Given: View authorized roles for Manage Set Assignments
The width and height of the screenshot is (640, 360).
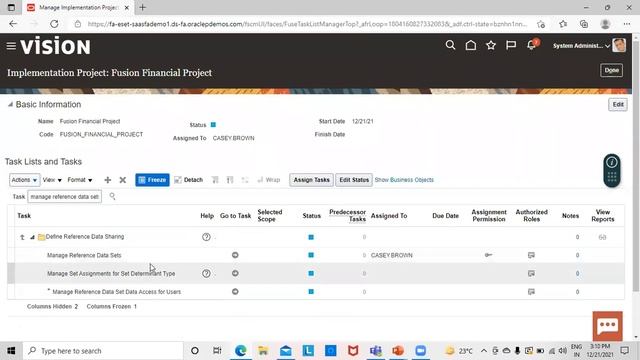Looking at the screenshot, I should click(531, 273).
